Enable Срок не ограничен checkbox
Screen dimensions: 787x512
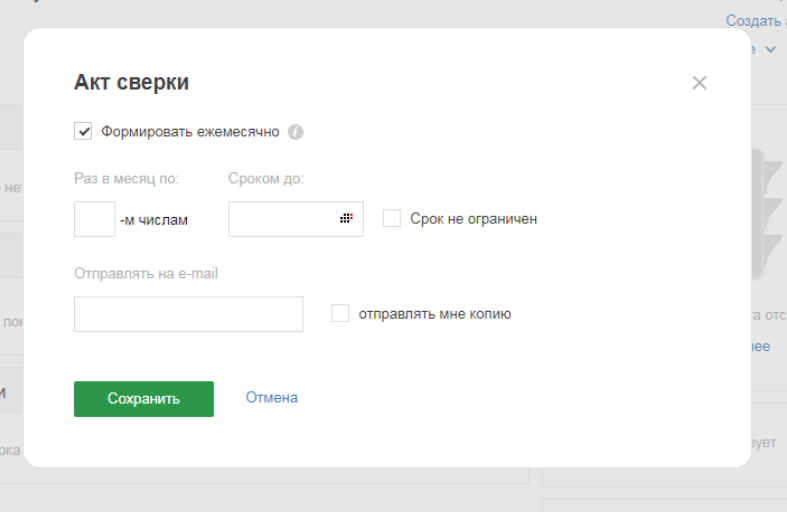click(391, 218)
